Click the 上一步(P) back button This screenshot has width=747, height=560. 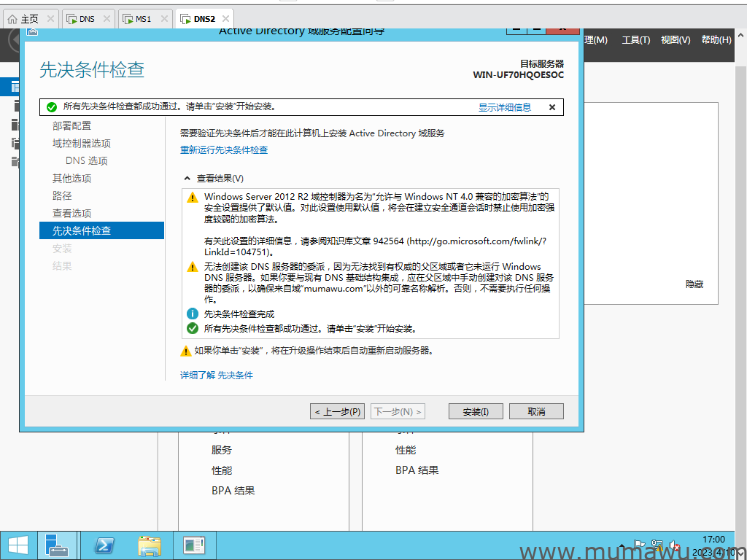[x=337, y=412]
